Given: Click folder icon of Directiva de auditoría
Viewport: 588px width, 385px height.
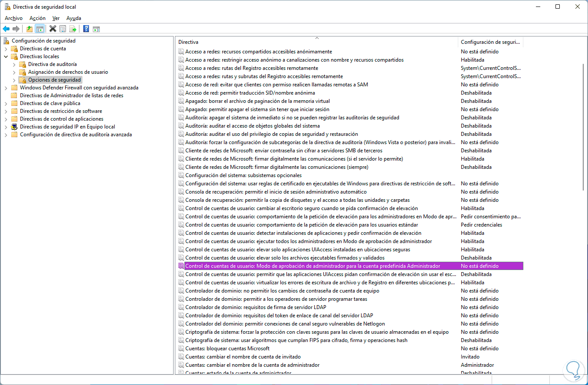Looking at the screenshot, I should click(23, 64).
